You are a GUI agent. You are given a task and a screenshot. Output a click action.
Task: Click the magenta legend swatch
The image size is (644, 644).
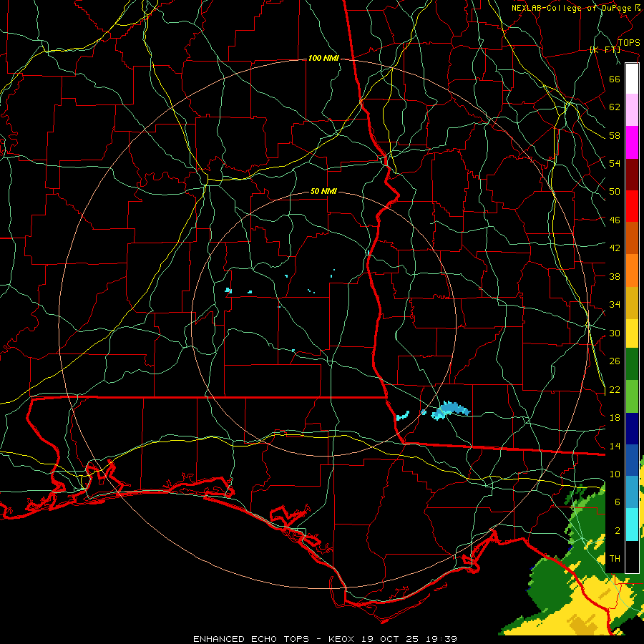[632, 142]
